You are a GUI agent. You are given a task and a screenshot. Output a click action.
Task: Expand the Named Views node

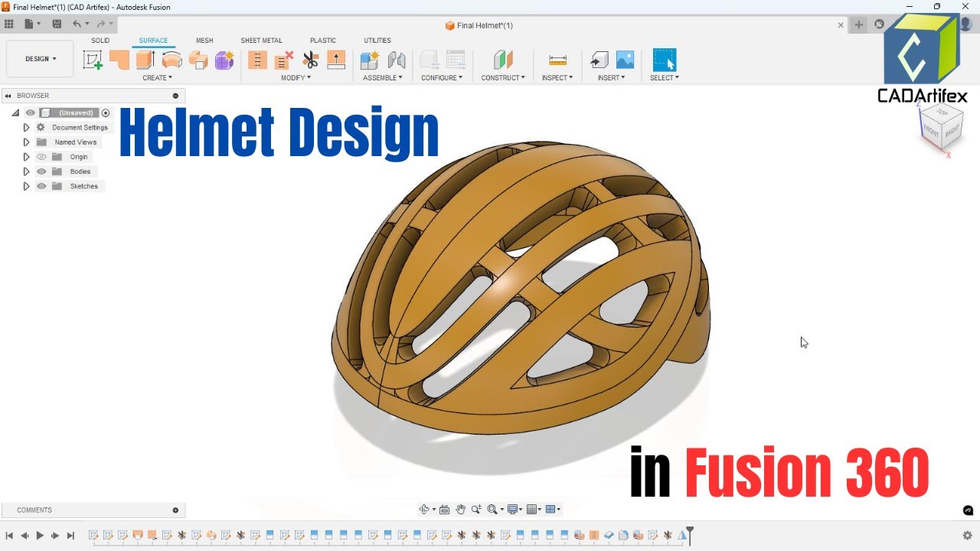[x=26, y=142]
